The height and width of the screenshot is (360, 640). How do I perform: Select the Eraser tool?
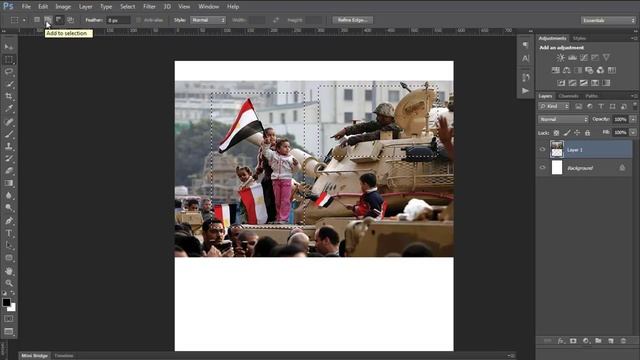9,171
